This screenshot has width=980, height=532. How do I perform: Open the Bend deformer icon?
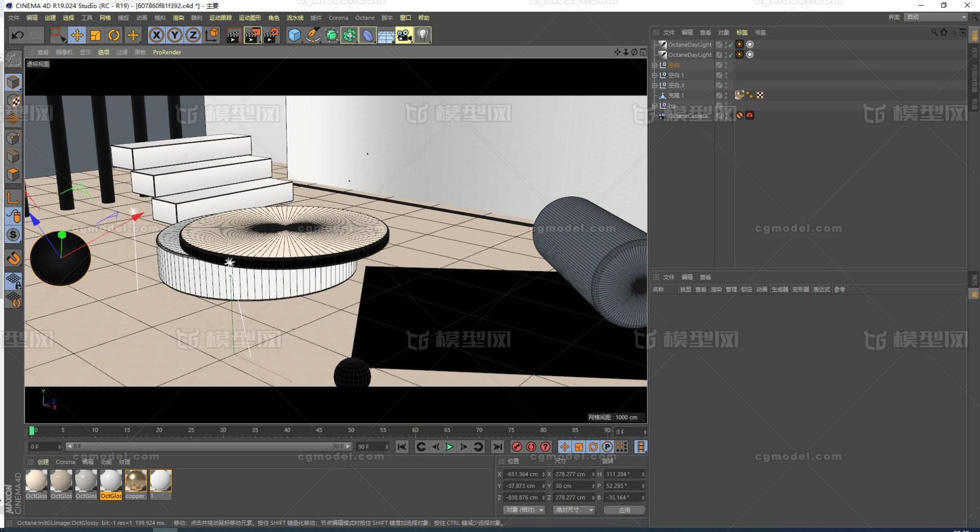(367, 35)
